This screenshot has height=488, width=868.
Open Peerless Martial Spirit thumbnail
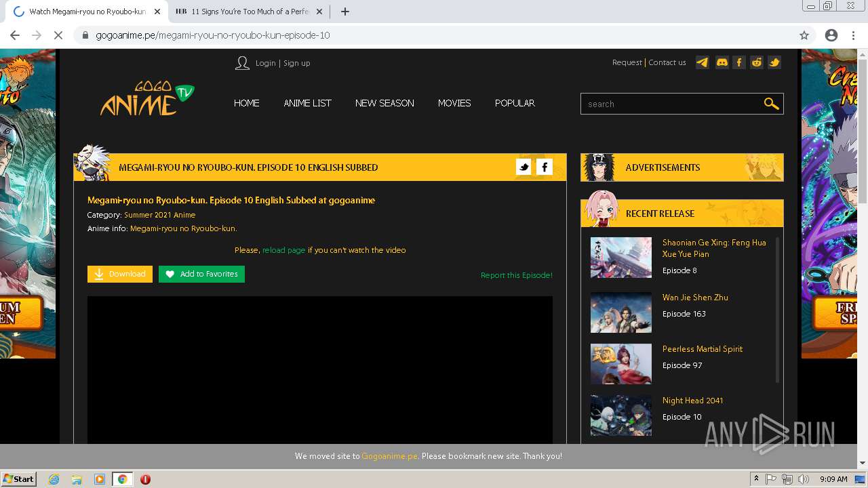[620, 364]
